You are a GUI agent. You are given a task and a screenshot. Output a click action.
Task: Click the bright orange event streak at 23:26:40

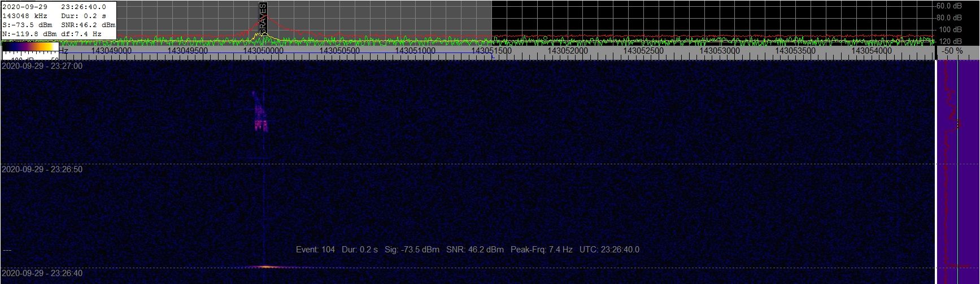[265, 266]
